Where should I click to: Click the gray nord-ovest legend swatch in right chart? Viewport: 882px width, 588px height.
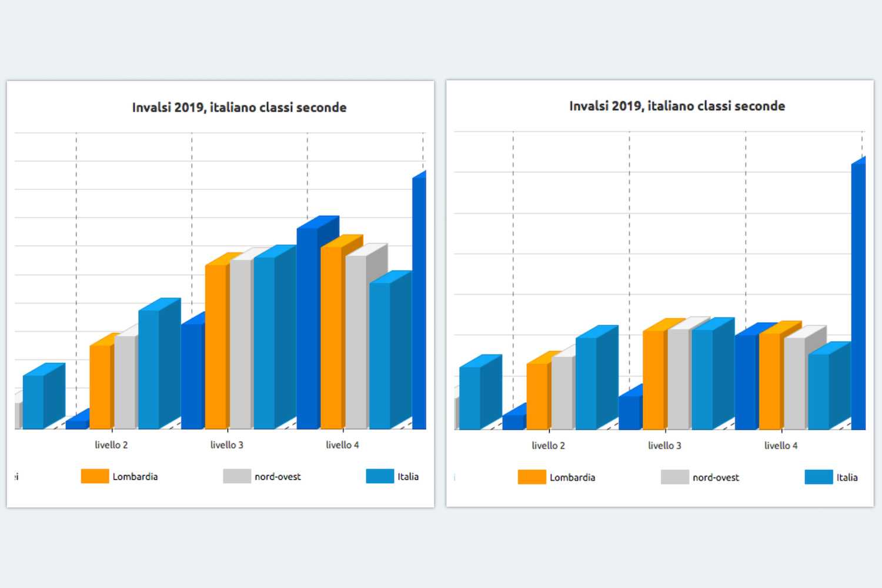click(674, 477)
